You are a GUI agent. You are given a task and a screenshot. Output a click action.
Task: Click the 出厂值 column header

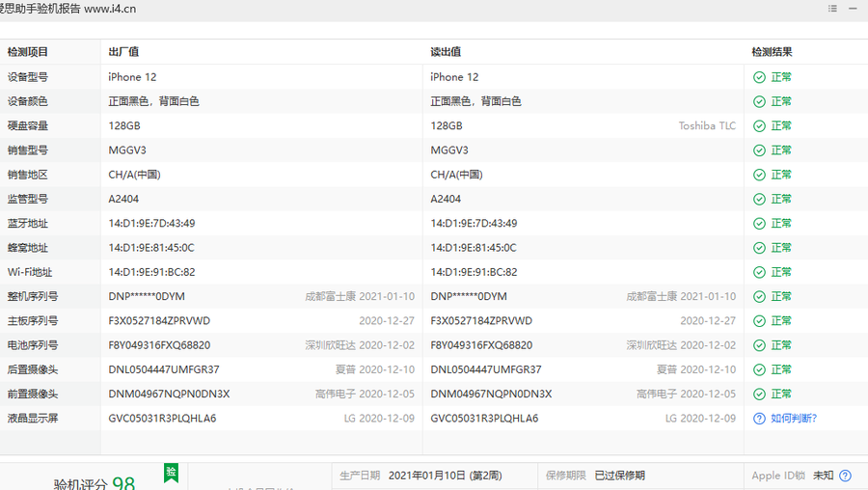(x=123, y=52)
